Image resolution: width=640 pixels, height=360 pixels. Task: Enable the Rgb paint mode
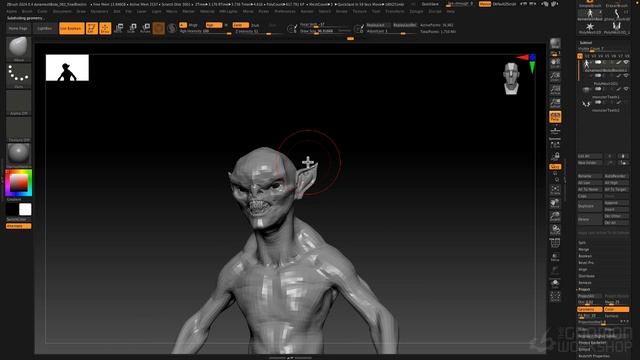click(213, 25)
